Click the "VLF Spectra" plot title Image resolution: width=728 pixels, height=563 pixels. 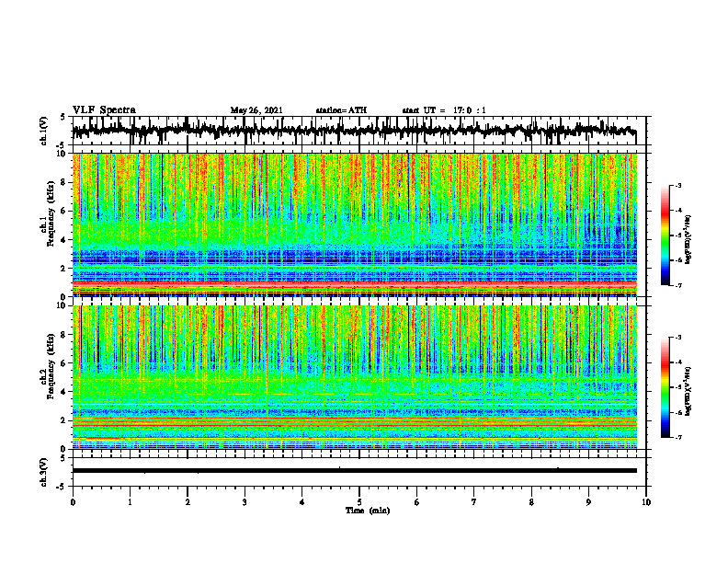coord(104,110)
